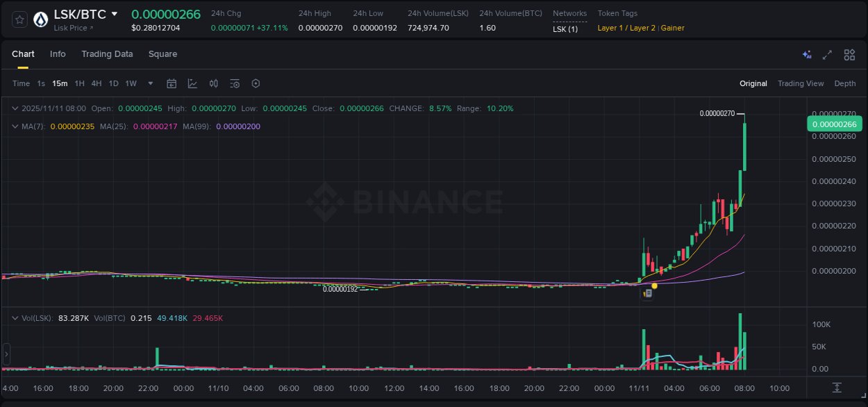Switch chart to Trading View mode
868x407 pixels.
[801, 83]
